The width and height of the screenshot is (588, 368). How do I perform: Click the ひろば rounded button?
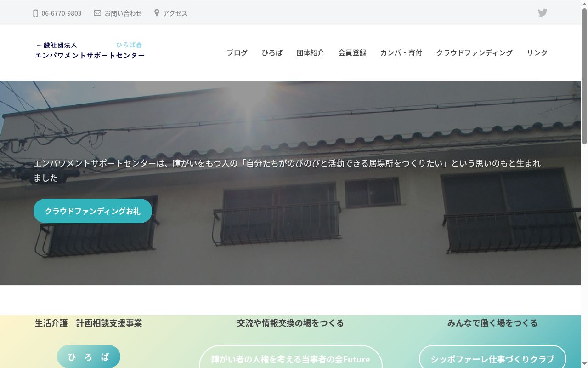[x=89, y=357]
